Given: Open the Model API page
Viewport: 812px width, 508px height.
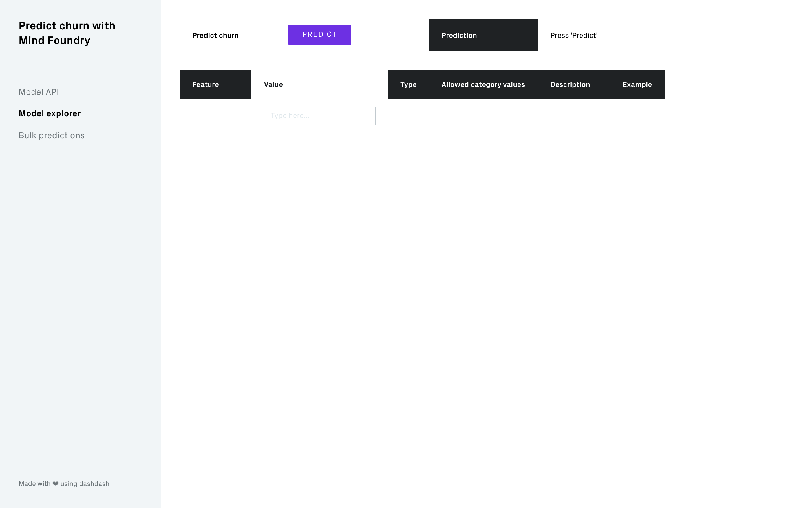Looking at the screenshot, I should tap(39, 92).
